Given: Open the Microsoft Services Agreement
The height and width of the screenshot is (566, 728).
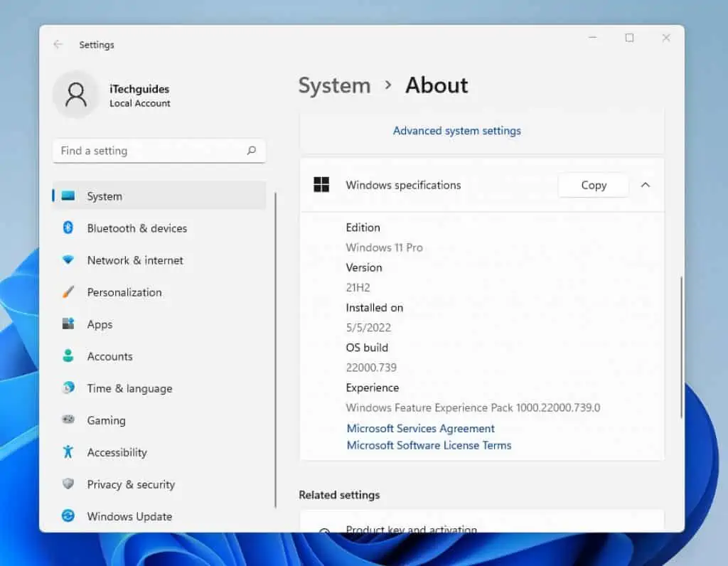Looking at the screenshot, I should tap(420, 428).
